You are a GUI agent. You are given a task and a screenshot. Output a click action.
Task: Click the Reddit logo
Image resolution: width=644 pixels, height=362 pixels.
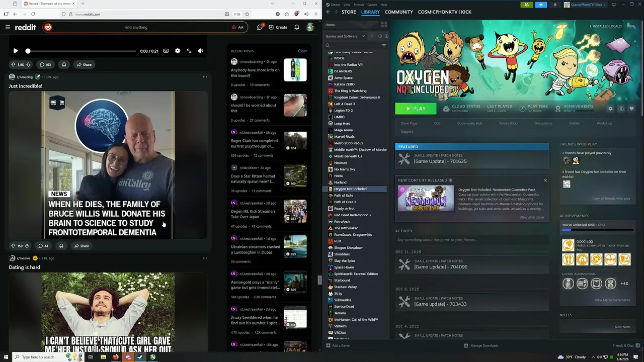[x=25, y=27]
